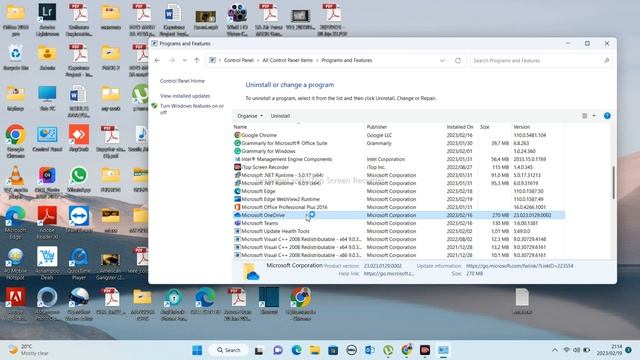
Task: Show hidden system tray icons chevron
Action: pos(555,350)
